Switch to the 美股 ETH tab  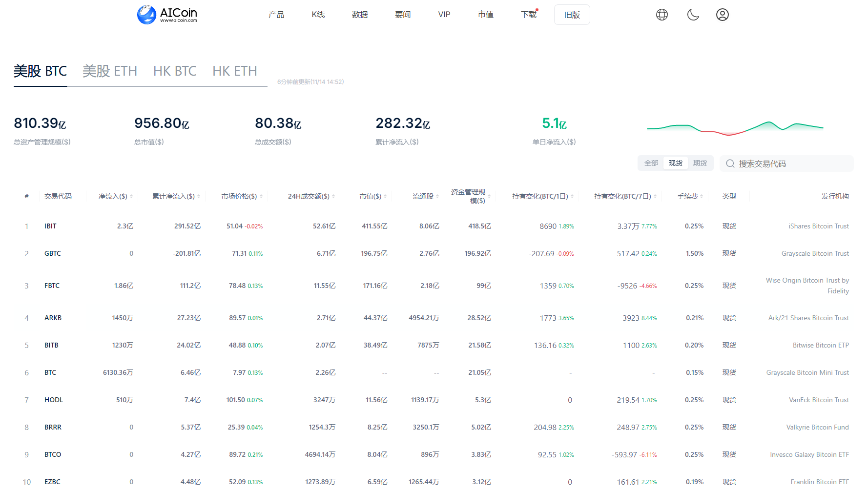(x=110, y=71)
